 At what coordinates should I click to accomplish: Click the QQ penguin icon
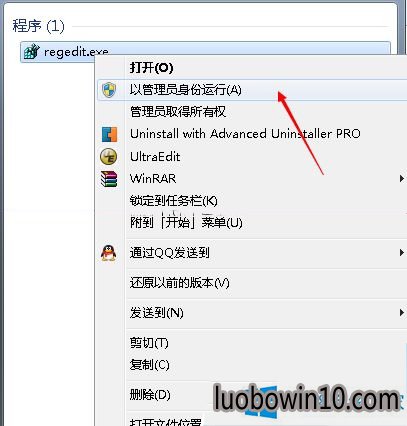click(x=109, y=253)
